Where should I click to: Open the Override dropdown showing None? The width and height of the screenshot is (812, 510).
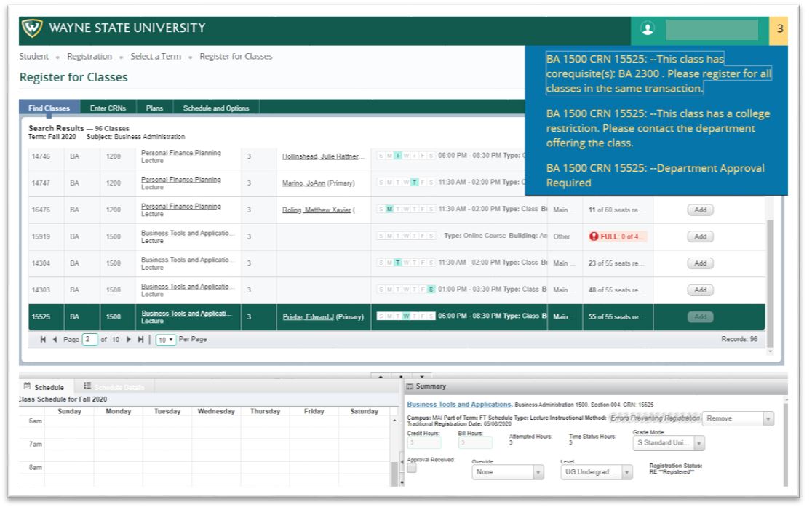pyautogui.click(x=508, y=472)
